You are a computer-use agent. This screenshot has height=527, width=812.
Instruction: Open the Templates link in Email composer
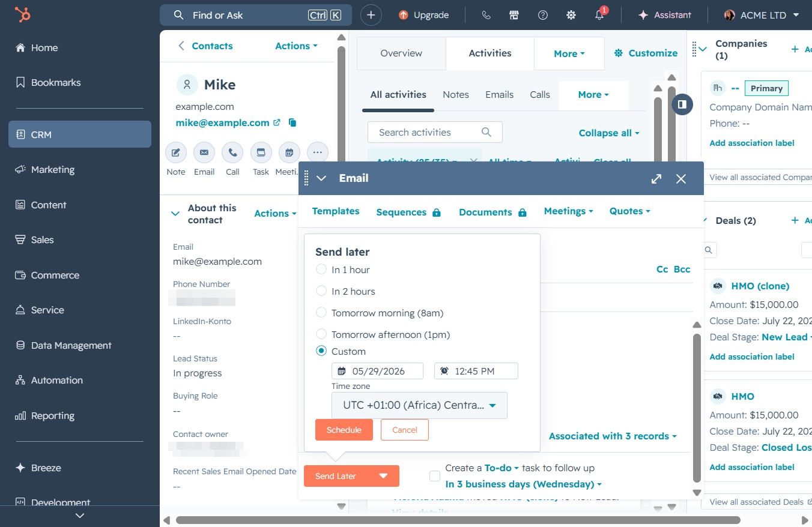pyautogui.click(x=336, y=211)
